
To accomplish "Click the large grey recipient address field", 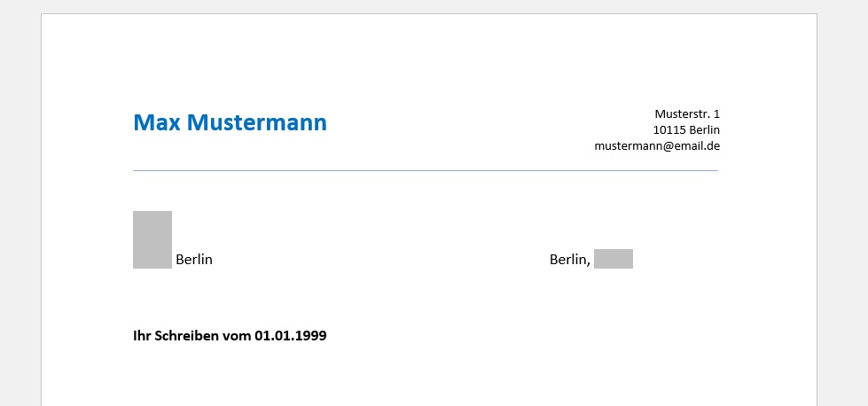I will point(152,239).
